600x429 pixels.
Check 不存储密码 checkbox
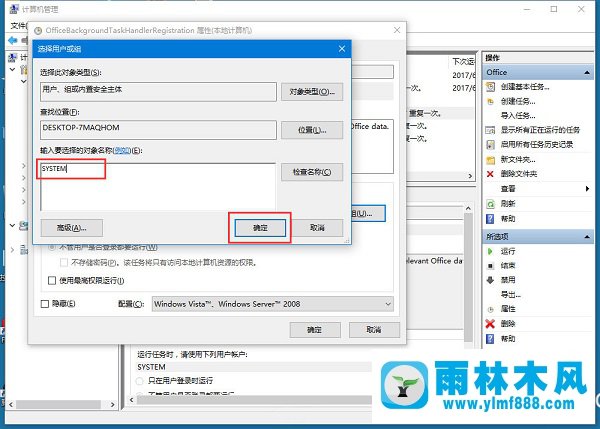point(64,263)
